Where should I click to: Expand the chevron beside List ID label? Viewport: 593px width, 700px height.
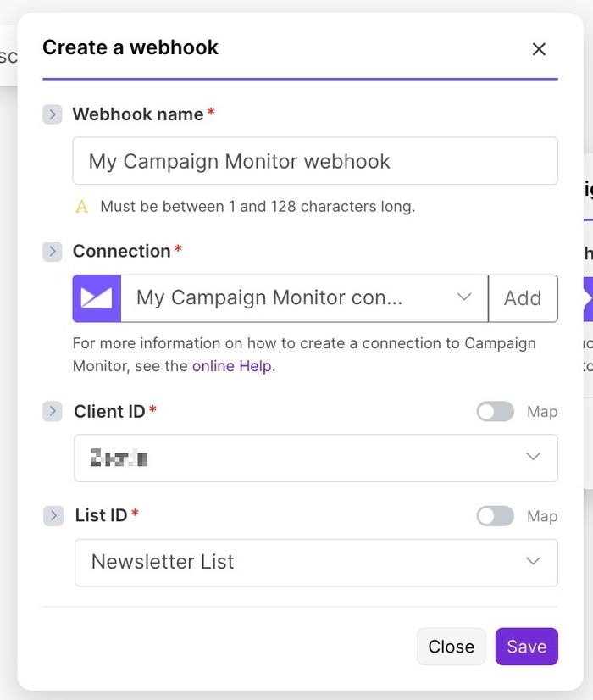pyautogui.click(x=52, y=515)
